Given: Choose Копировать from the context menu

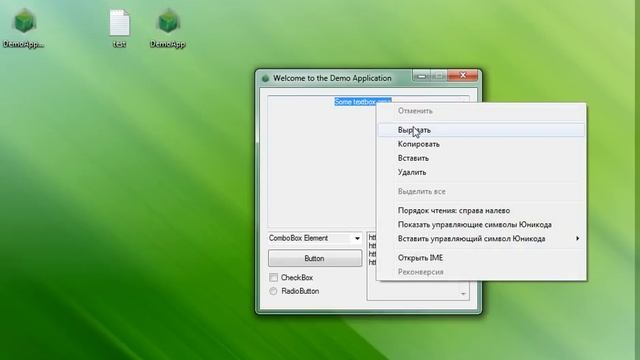Looking at the screenshot, I should point(481,144).
